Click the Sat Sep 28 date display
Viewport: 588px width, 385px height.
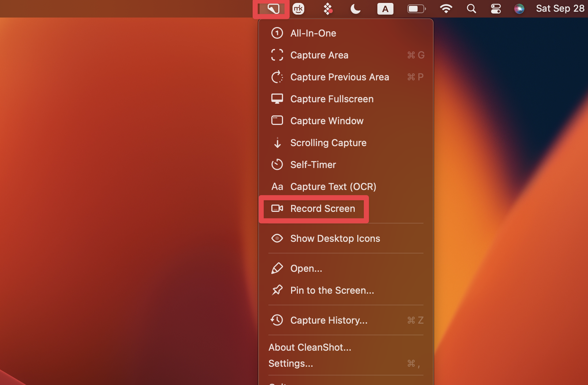pyautogui.click(x=559, y=8)
